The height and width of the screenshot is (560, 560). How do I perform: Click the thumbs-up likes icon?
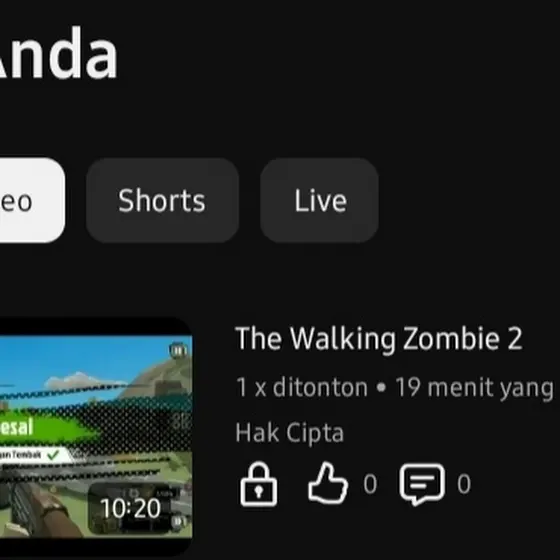pos(328,484)
